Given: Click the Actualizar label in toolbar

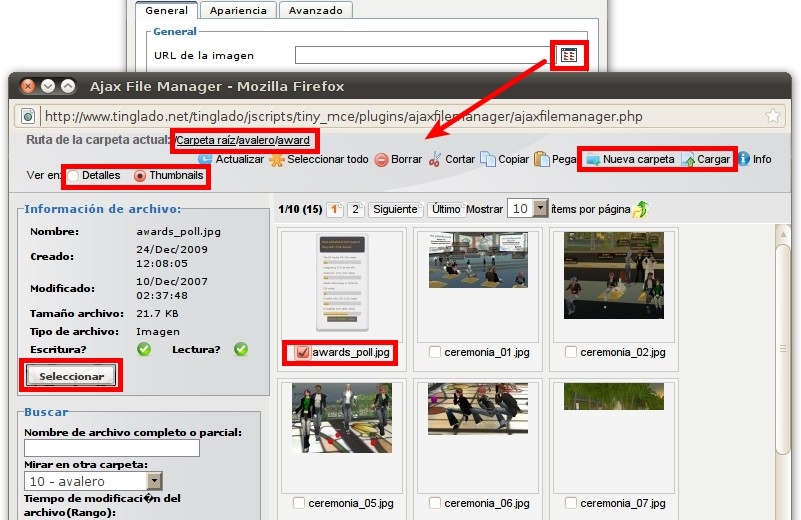Looking at the screenshot, I should 240,159.
